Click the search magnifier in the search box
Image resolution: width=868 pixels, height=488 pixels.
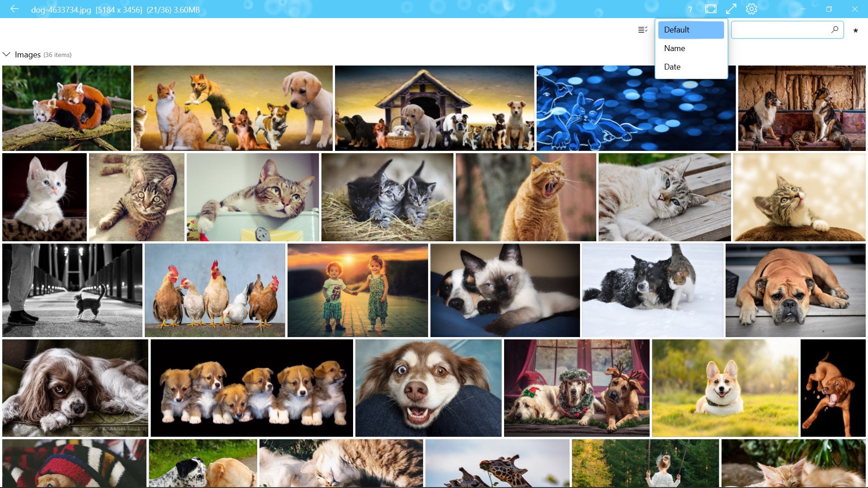tap(835, 30)
